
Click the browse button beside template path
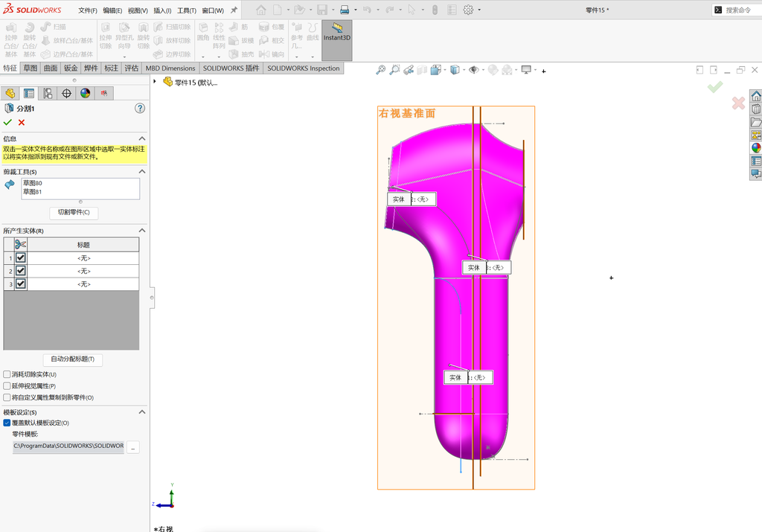tap(133, 447)
